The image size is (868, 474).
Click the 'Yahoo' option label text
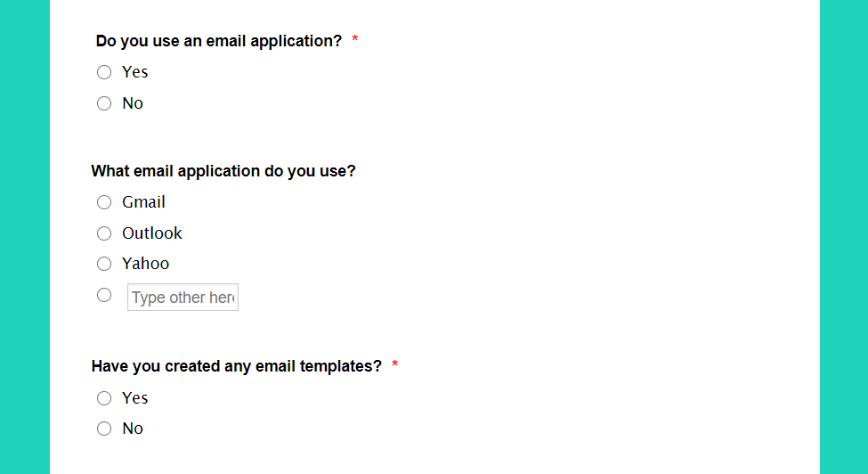[146, 264]
